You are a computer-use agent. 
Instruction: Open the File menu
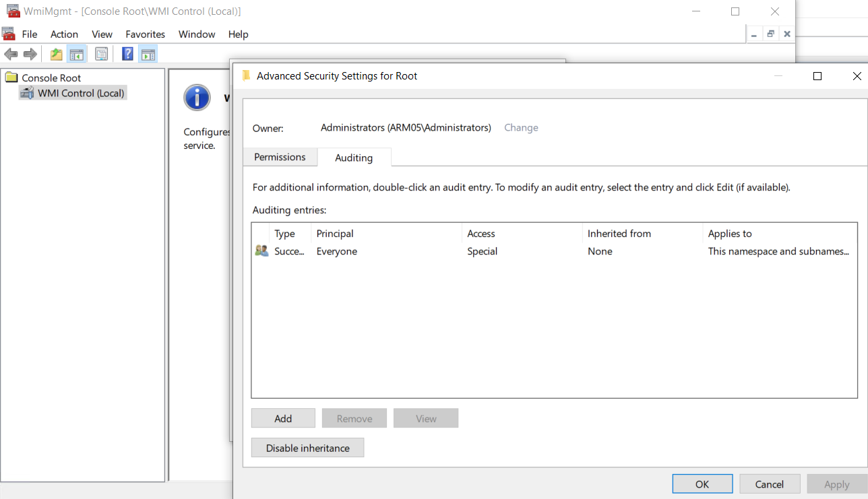[x=30, y=34]
